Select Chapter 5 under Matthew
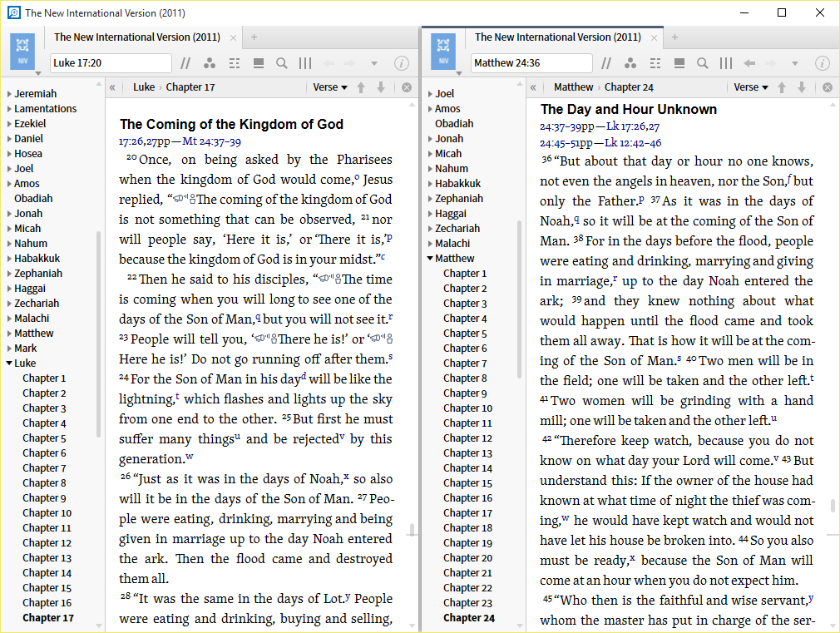 pyautogui.click(x=465, y=334)
